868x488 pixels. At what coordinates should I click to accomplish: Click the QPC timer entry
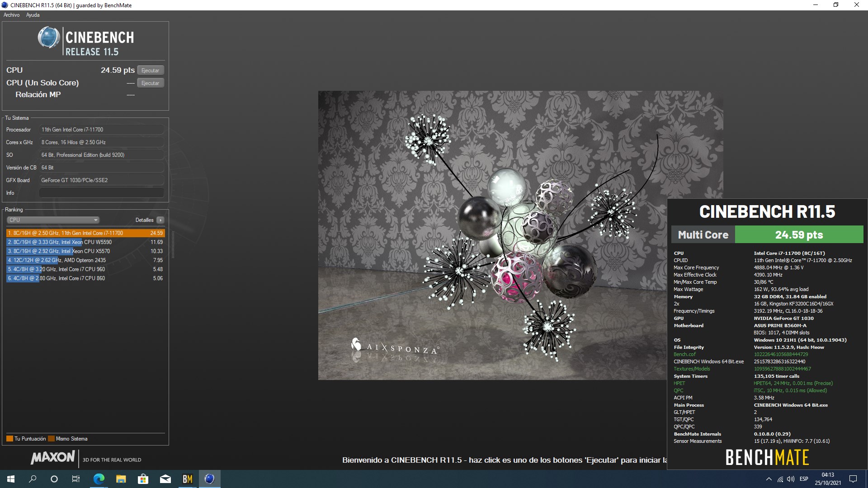[679, 391]
